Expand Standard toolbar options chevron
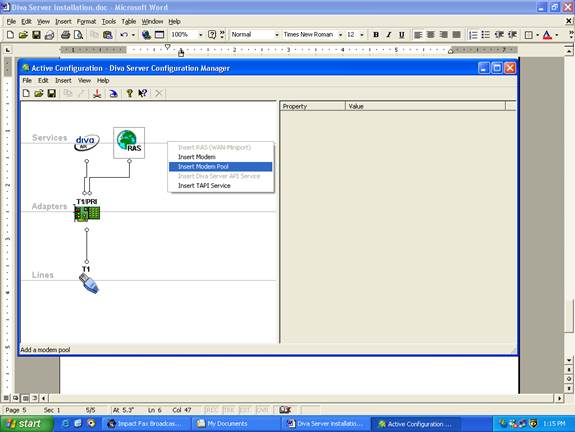This screenshot has height=432, width=575. pos(223,35)
